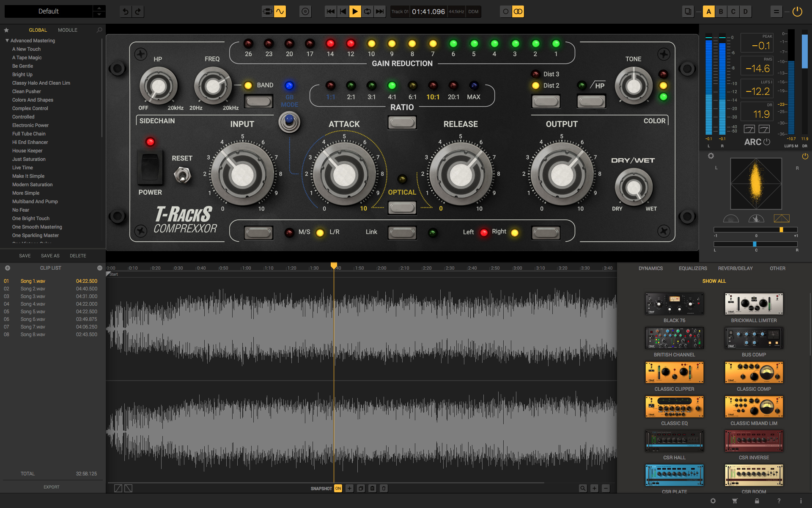Add a new snapshot
Image resolution: width=812 pixels, height=508 pixels.
tap(349, 488)
